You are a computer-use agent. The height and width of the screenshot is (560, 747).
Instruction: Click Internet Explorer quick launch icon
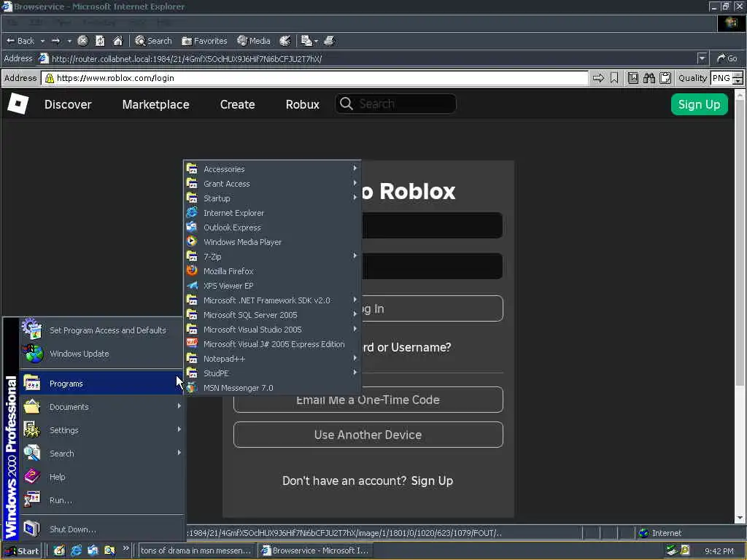click(76, 551)
